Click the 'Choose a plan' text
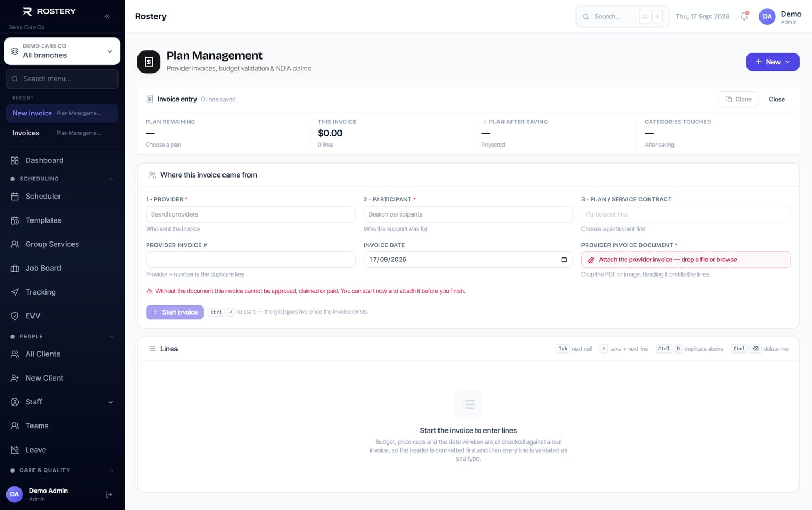Screen dimensions: 812x510 (163, 145)
